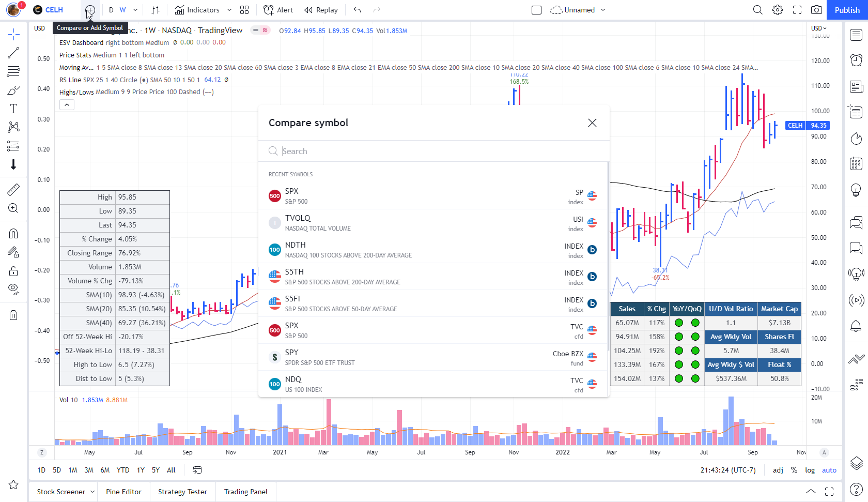Open the ideas stream panel
Viewport: 868px width, 502px height.
pos(856,274)
